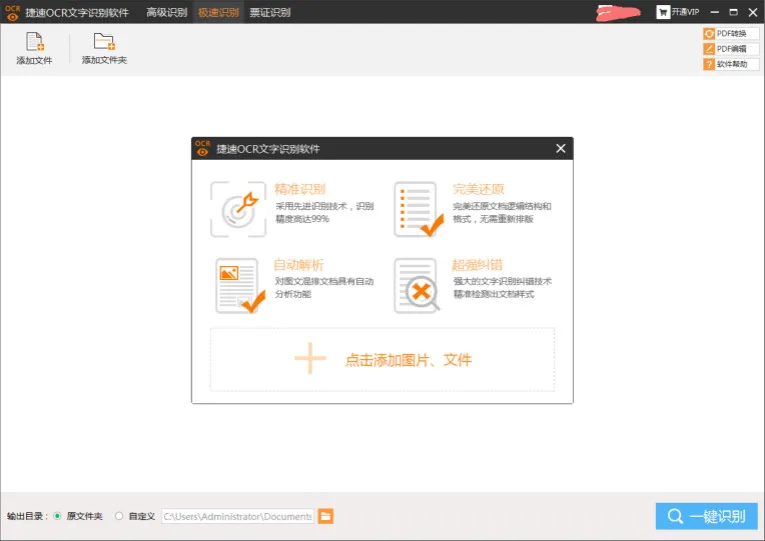
Task: Click the orange browse folder icon
Action: [325, 516]
